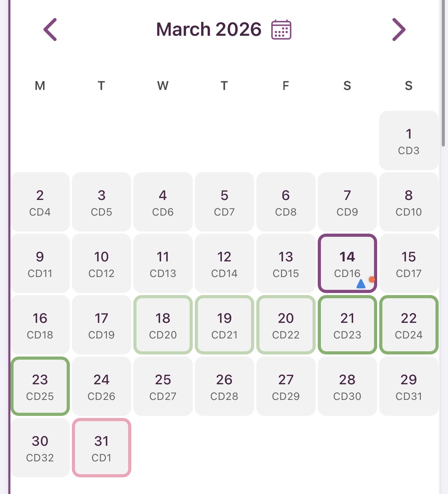Click the vertical scrollbar thumb
Image resolution: width=448 pixels, height=494 pixels.
coord(443,73)
